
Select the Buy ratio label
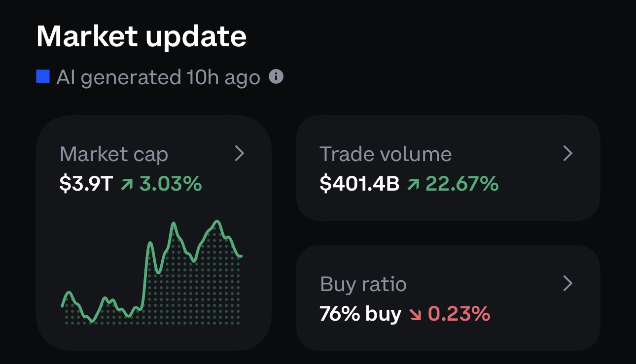[x=363, y=284]
